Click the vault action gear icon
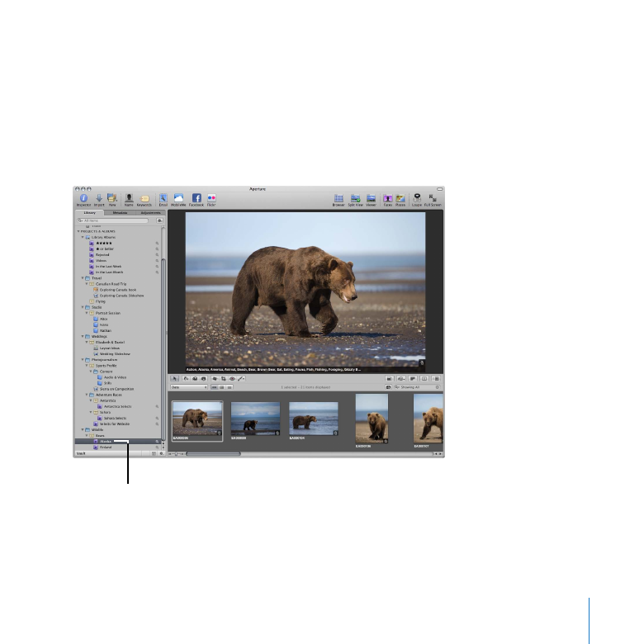Image resolution: width=644 pixels, height=644 pixels. coord(161,453)
